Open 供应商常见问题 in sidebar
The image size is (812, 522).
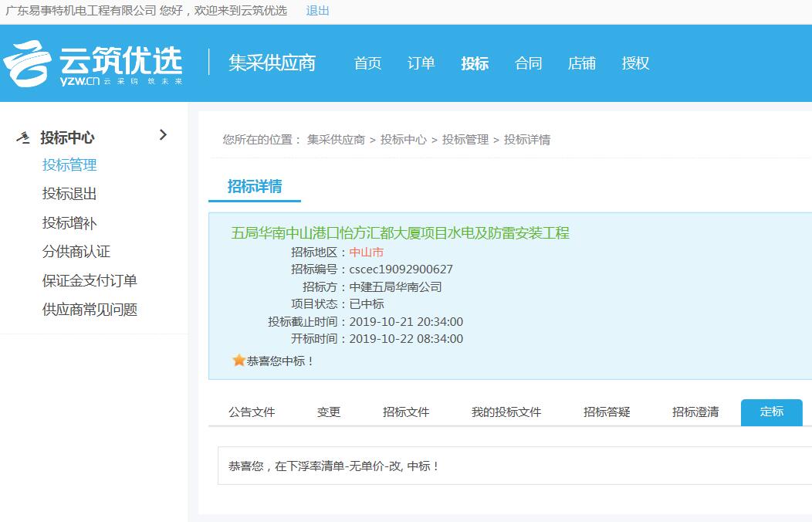point(90,310)
